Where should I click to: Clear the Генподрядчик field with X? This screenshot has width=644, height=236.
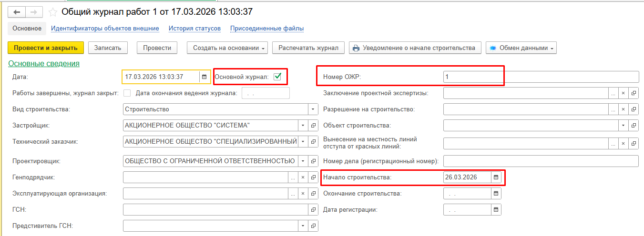pos(303,177)
